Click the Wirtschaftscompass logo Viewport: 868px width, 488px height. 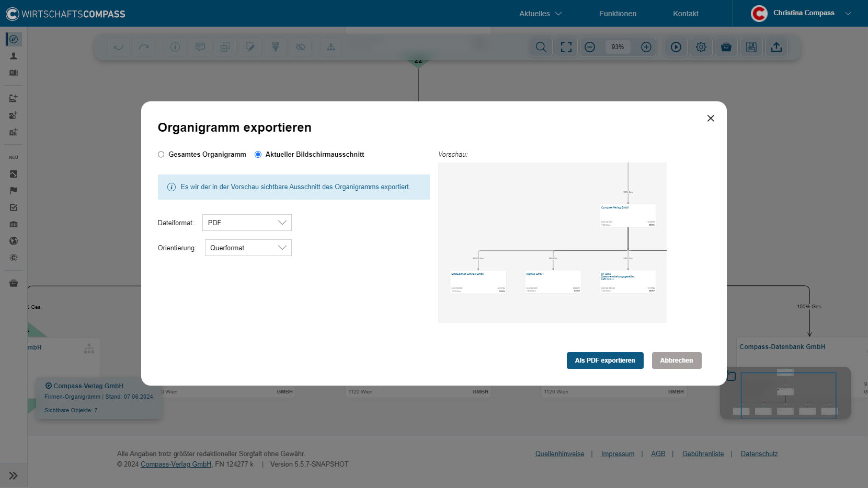65,14
